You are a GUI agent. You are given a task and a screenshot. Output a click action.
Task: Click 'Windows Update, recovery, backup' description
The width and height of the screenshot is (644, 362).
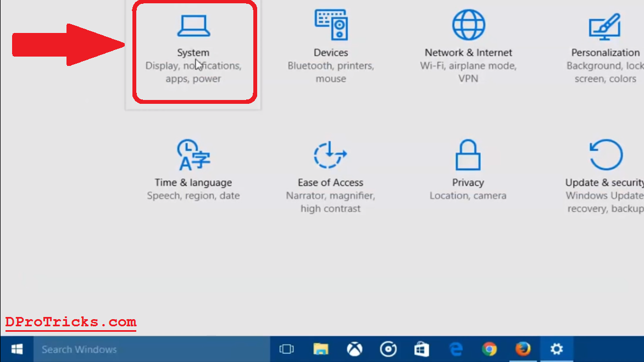(x=604, y=202)
